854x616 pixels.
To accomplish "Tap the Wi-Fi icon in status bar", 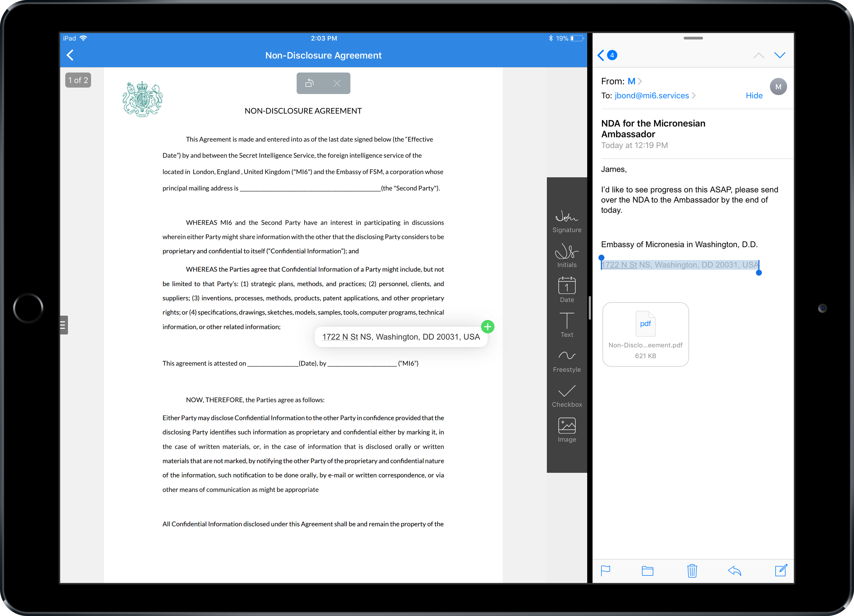I will pyautogui.click(x=84, y=38).
